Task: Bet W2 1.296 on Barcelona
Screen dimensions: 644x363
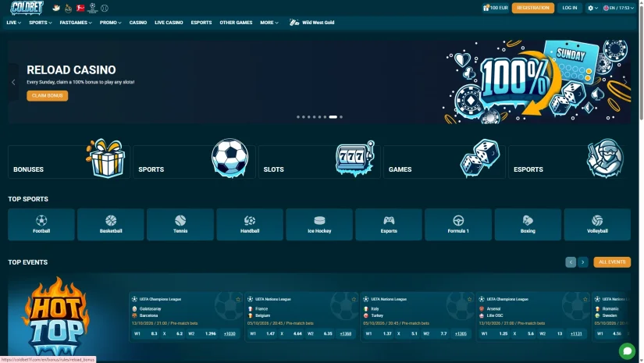Action: pos(202,334)
